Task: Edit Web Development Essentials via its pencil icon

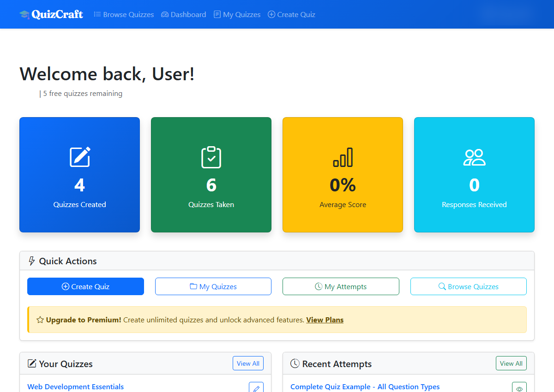Action: 256,388
